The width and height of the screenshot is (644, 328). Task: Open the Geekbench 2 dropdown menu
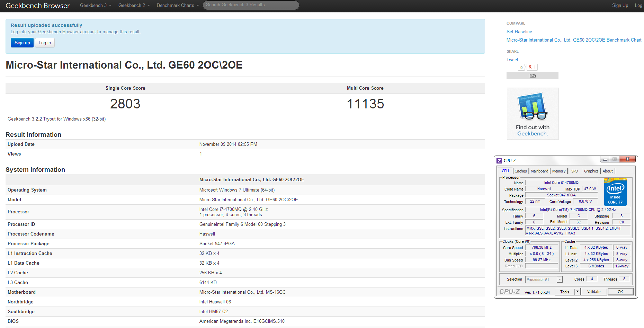point(134,5)
